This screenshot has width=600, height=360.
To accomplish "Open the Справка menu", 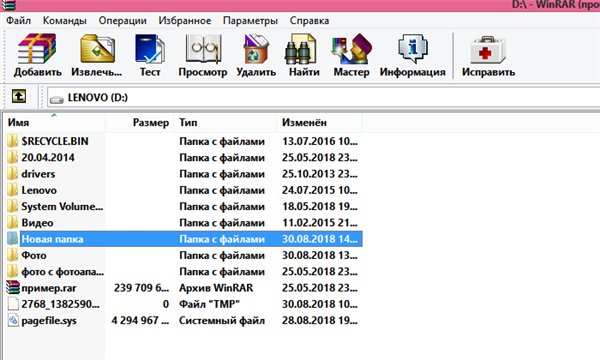I will (x=309, y=21).
